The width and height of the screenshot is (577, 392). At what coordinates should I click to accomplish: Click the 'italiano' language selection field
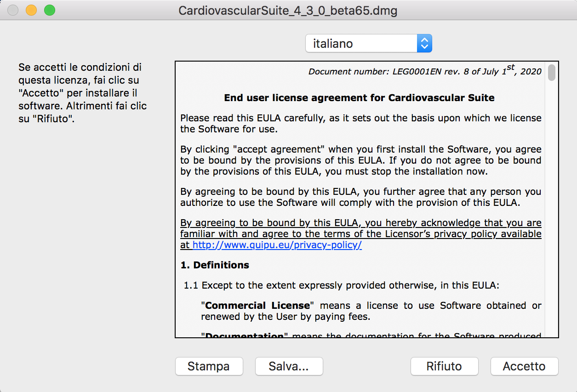(x=361, y=44)
